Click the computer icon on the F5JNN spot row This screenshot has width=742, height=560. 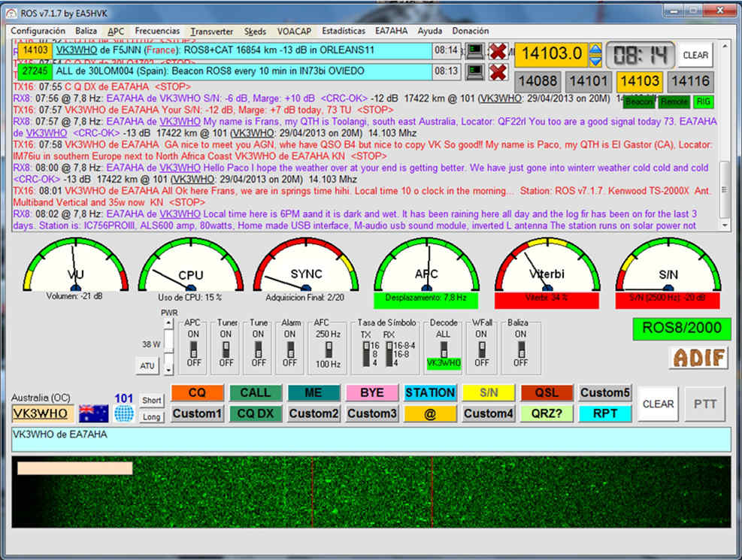tap(474, 50)
